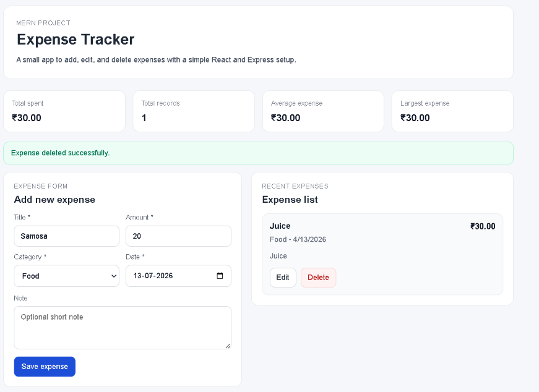The image size is (539, 392).
Task: Click the EXPENSE FORM label
Action: [x=41, y=186]
